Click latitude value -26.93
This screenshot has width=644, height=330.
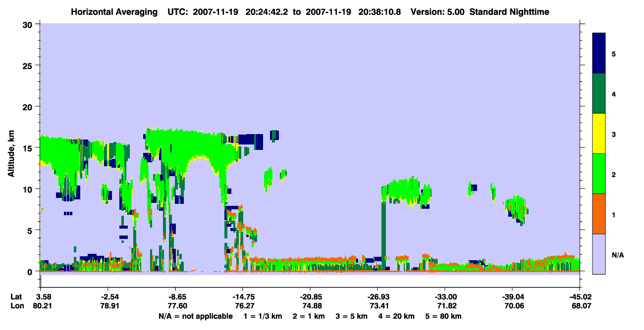click(x=377, y=297)
